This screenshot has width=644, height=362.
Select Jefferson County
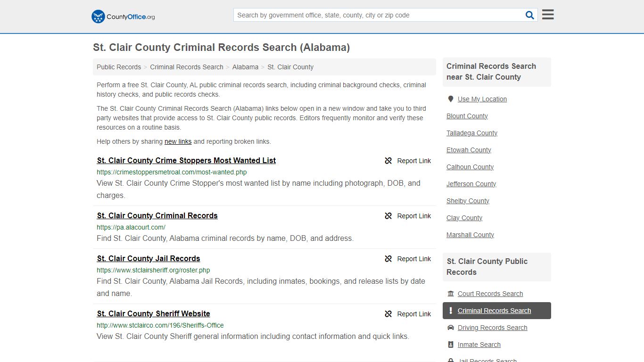[471, 184]
